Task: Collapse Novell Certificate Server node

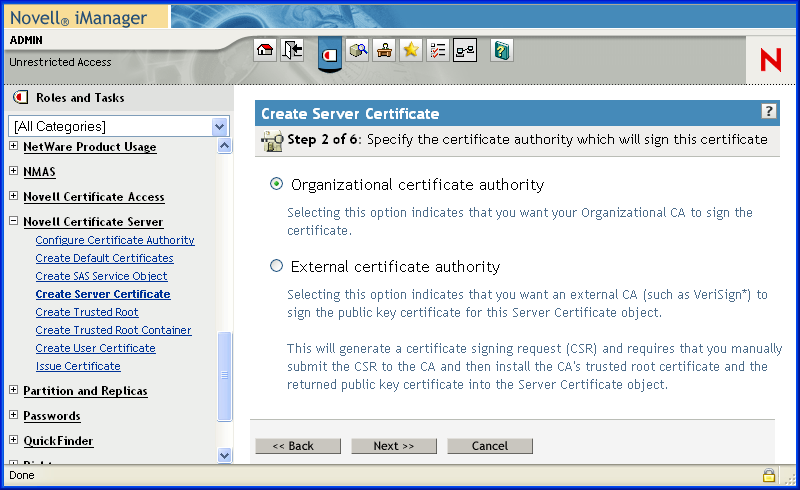Action: point(14,220)
